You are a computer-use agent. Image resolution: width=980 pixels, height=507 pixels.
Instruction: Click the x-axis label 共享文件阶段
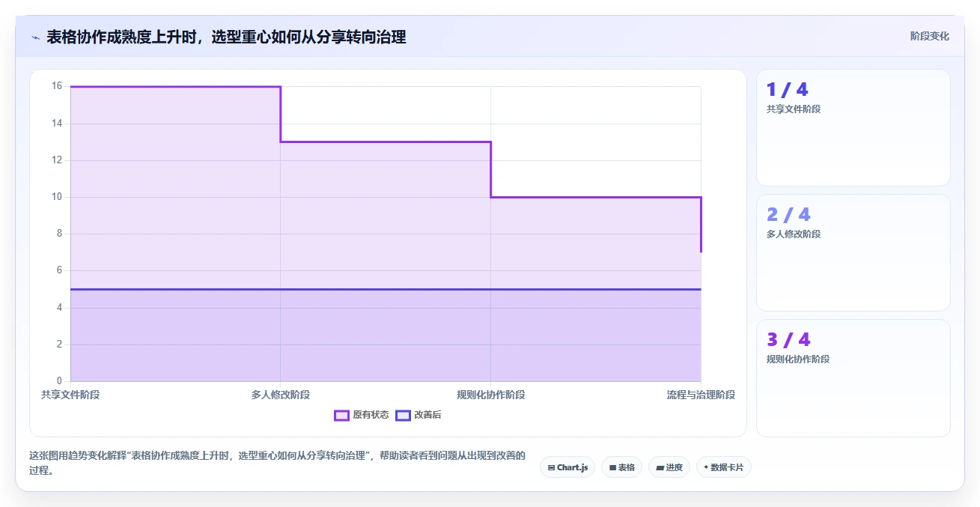click(x=70, y=395)
